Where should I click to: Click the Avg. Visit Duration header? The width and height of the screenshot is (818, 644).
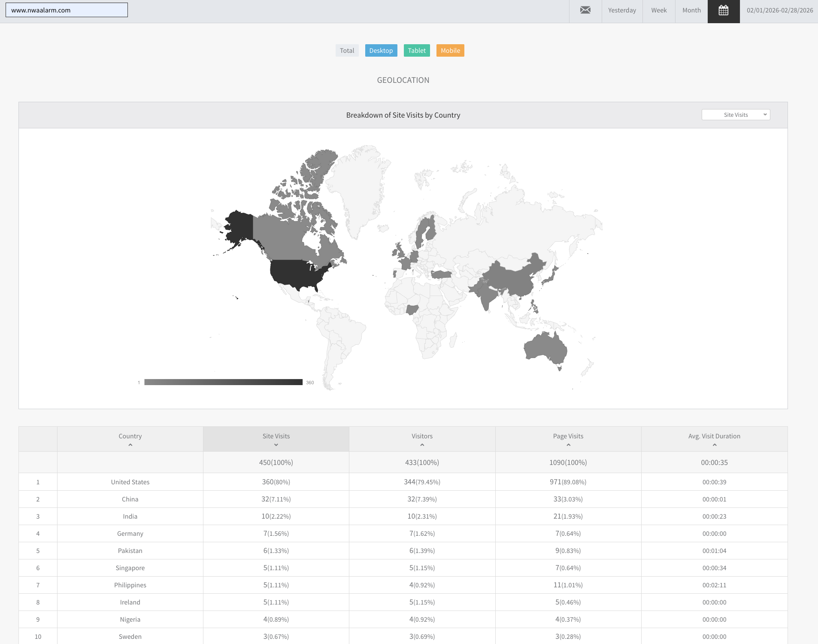(715, 439)
